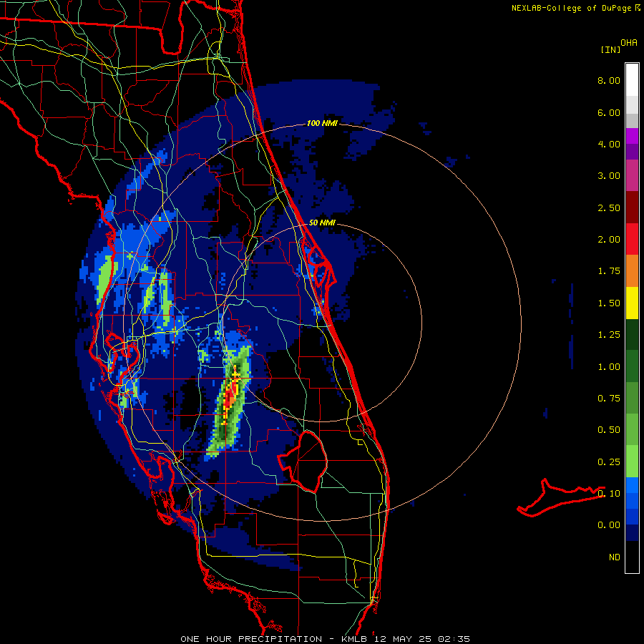Click the 1.75 legend value
644x644 pixels.
(x=609, y=271)
